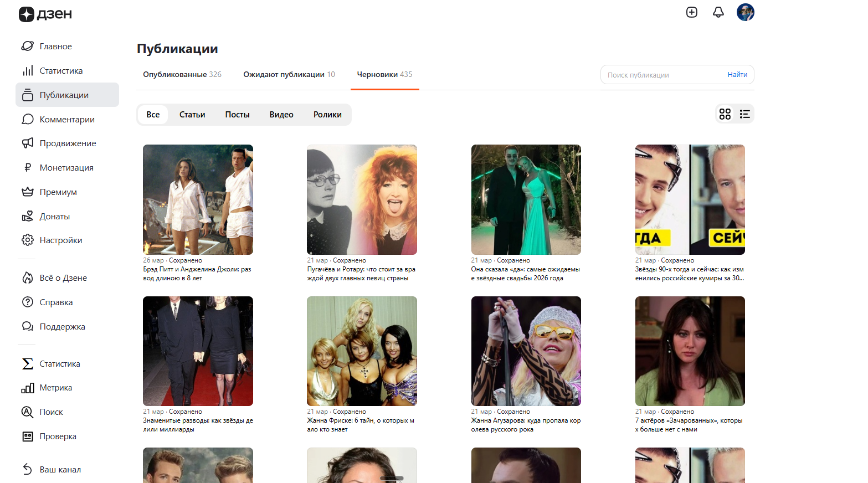The width and height of the screenshot is (868, 483).
Task: Open the user profile avatar
Action: click(745, 12)
